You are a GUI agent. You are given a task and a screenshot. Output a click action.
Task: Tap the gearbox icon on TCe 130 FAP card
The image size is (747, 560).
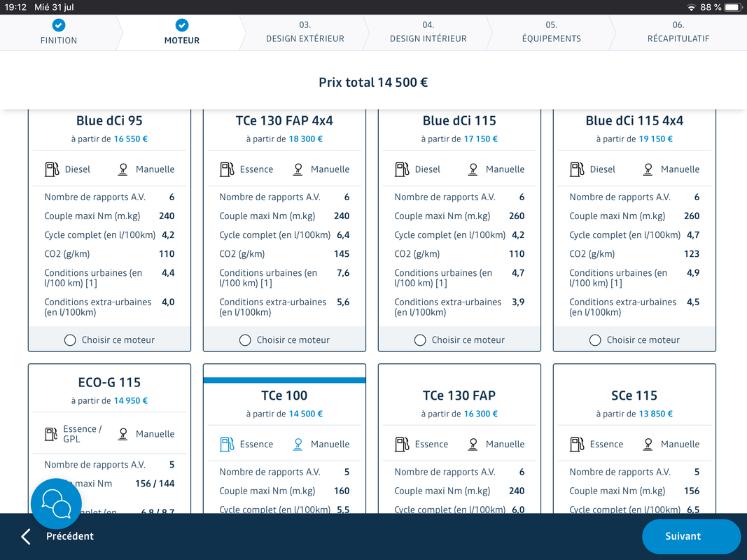pyautogui.click(x=473, y=444)
